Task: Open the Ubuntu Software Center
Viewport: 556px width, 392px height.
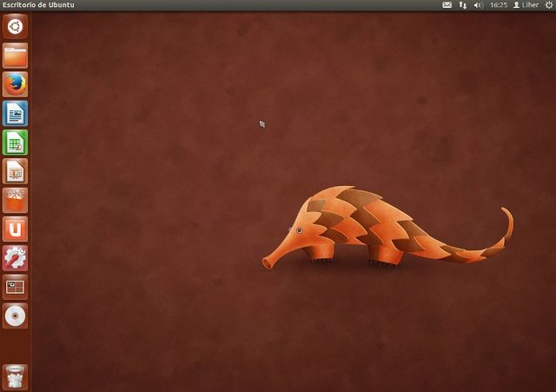Action: pos(15,201)
